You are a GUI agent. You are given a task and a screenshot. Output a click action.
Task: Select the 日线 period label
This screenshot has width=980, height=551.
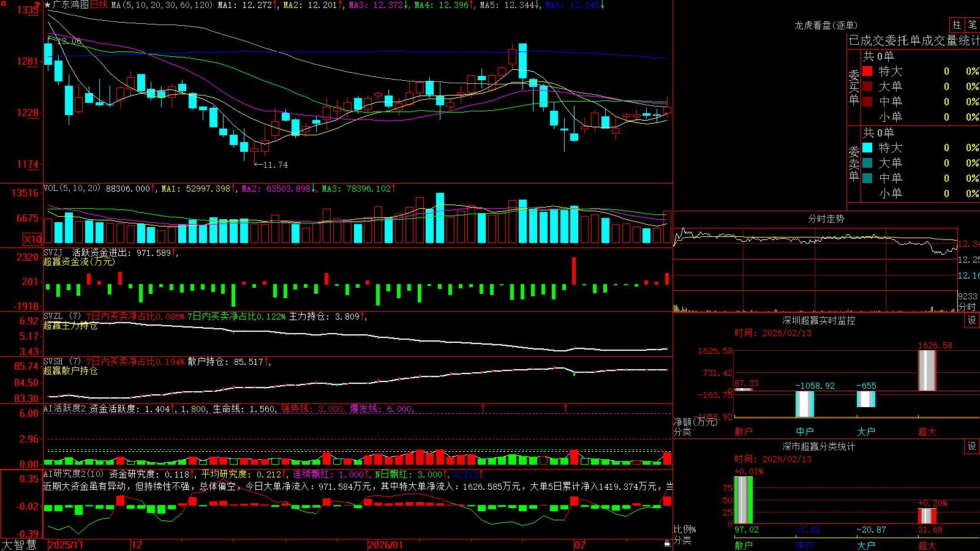click(99, 5)
